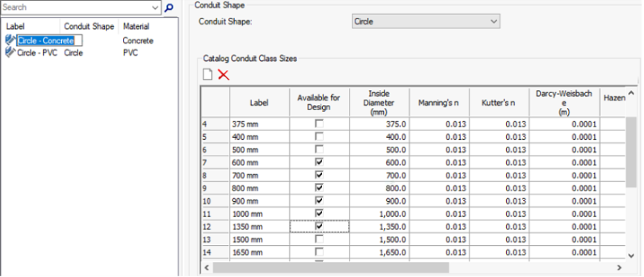Viewport: 644px width, 277px height.
Task: Click the 1350 mm label cell
Action: click(259, 226)
